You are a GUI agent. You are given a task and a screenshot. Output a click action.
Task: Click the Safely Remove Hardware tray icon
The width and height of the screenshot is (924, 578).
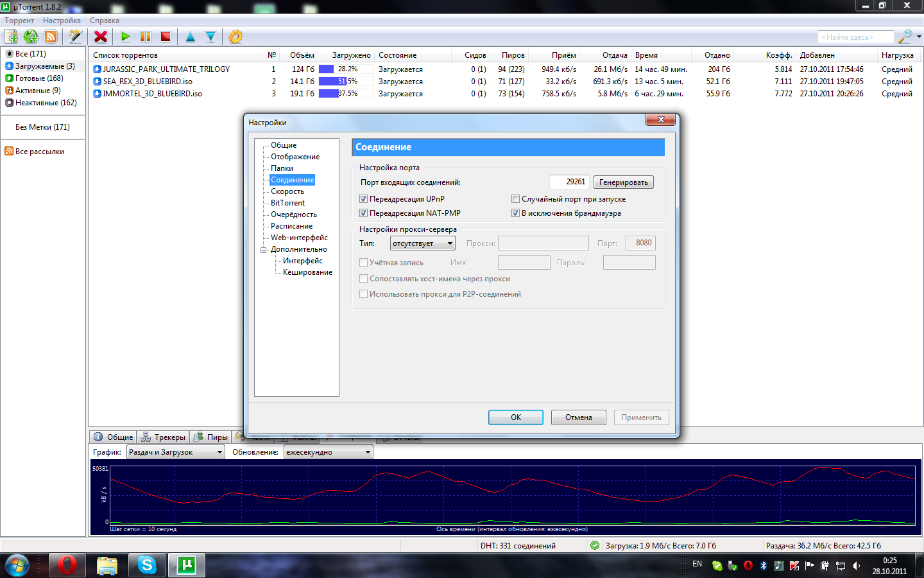click(x=733, y=566)
